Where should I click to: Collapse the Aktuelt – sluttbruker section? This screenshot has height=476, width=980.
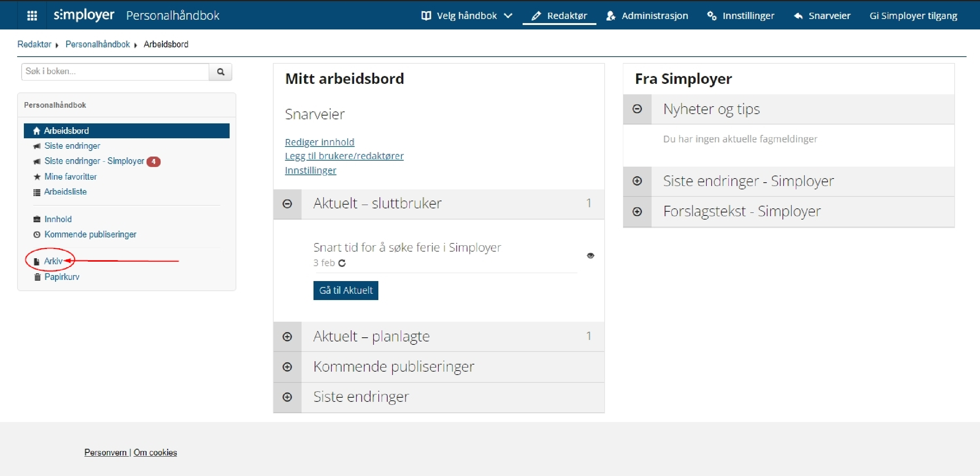pos(287,204)
